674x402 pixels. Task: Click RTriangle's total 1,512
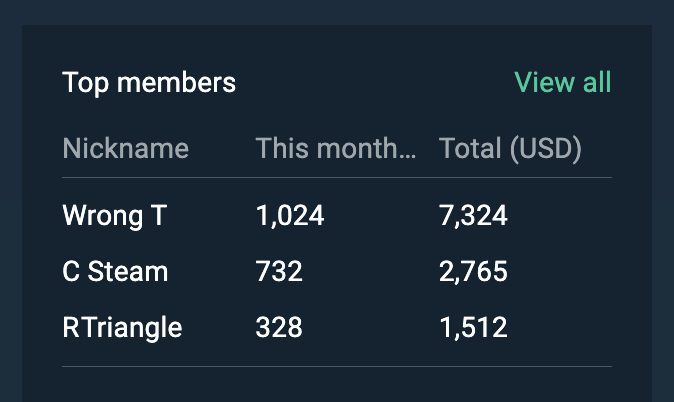[474, 328]
